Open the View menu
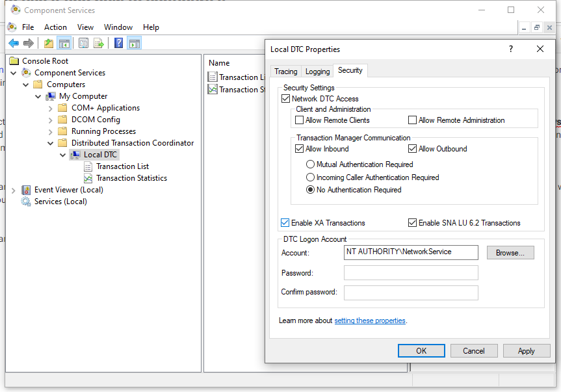The height and width of the screenshot is (392, 561). click(85, 27)
